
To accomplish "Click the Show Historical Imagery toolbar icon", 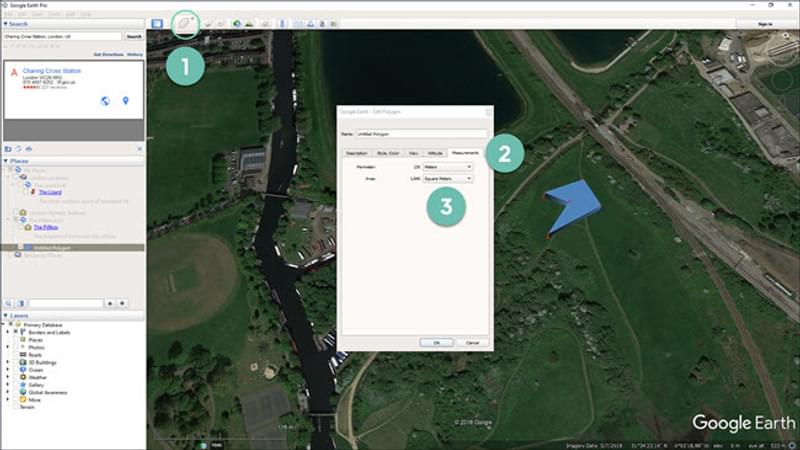I will click(x=237, y=23).
